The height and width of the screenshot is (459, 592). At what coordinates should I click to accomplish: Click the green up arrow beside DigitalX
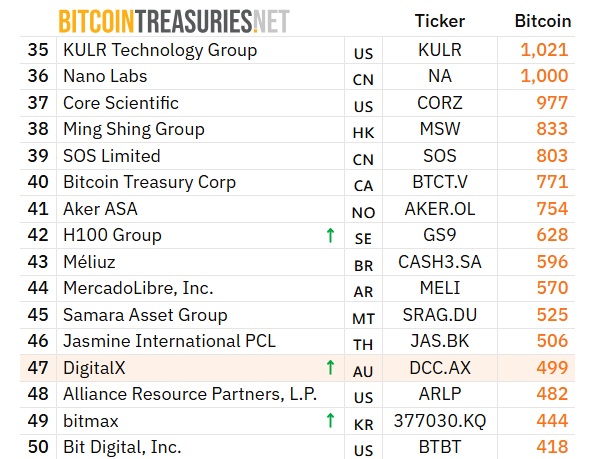pos(330,368)
